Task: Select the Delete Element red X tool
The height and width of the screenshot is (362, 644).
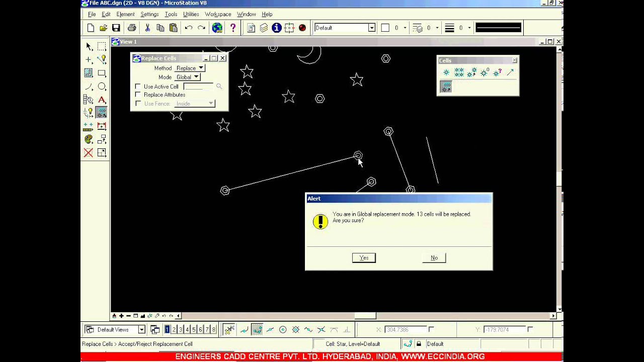Action: (x=89, y=152)
